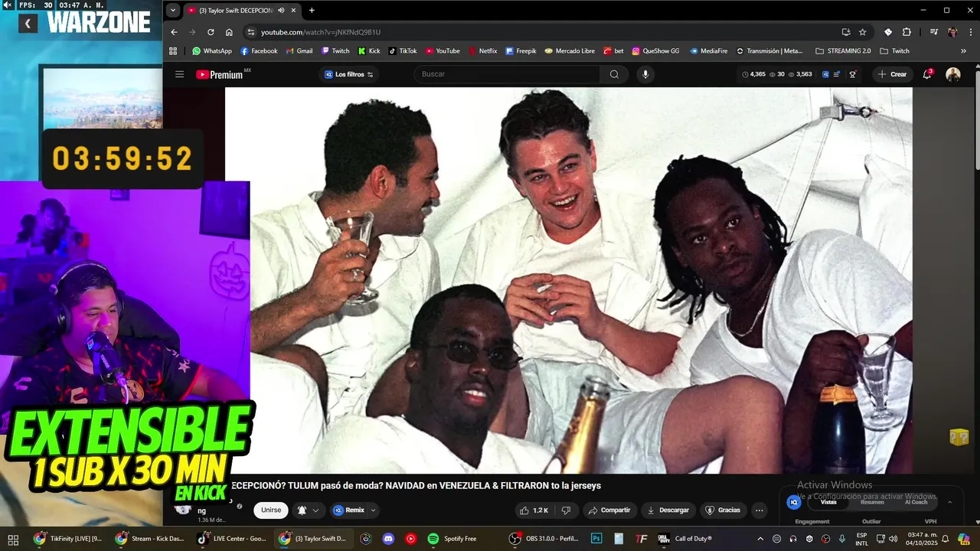Adjust the system volume speaker icon
The width and height of the screenshot is (980, 551).
(x=893, y=539)
